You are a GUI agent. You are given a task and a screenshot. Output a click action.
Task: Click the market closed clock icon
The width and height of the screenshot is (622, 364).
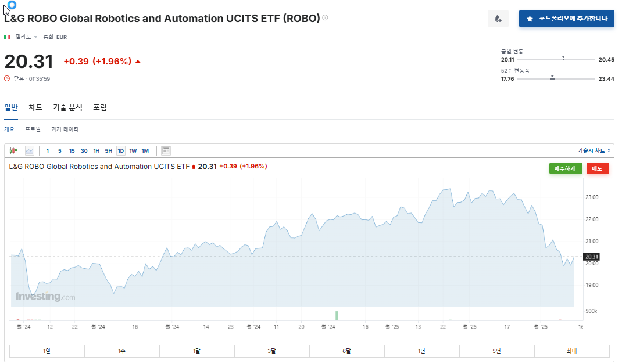pos(7,78)
